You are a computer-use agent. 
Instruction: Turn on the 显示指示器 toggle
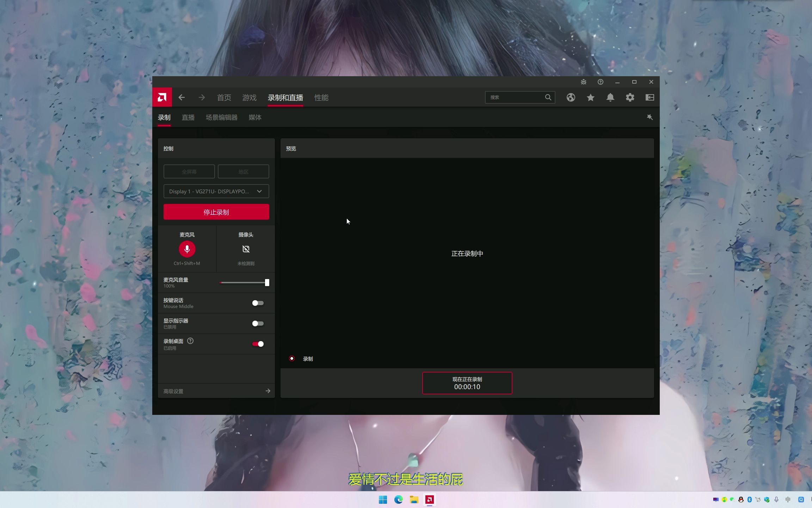pyautogui.click(x=258, y=323)
